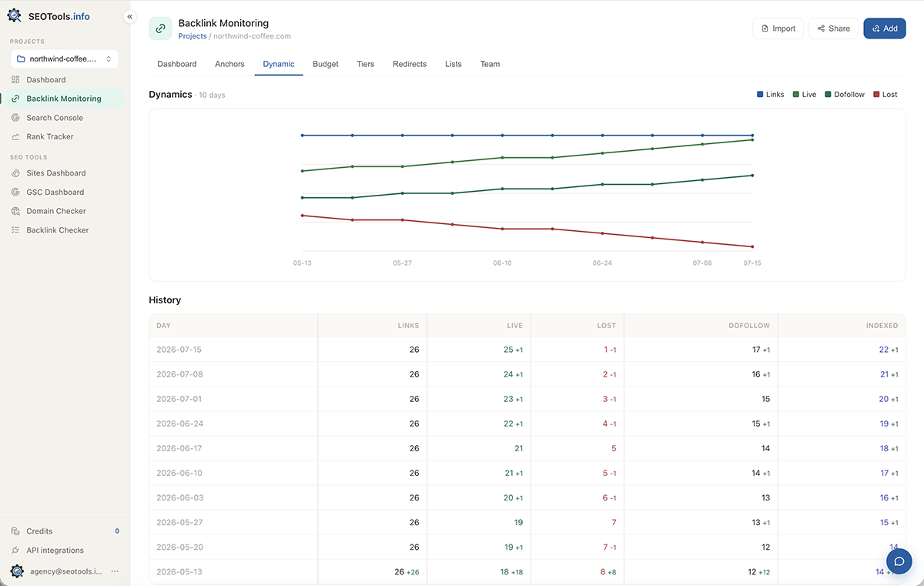The width and height of the screenshot is (924, 586).
Task: Click the Rank Tracker chart icon
Action: click(15, 136)
